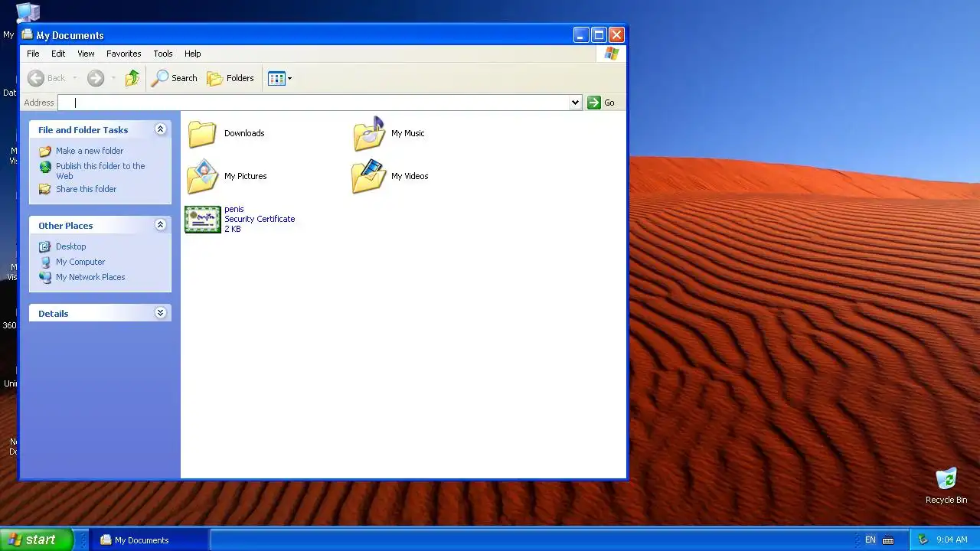Image resolution: width=980 pixels, height=551 pixels.
Task: Collapse the Other Places panel
Action: [160, 225]
